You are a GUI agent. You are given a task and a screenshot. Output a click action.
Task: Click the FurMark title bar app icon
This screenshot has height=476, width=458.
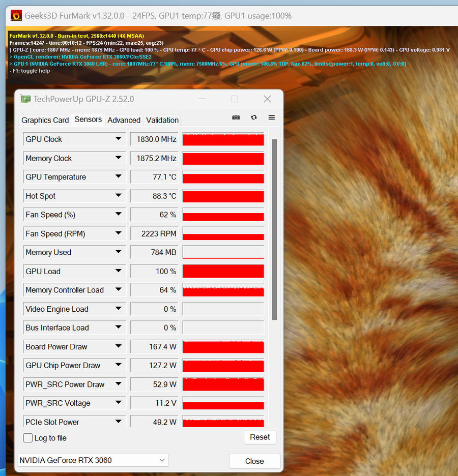point(16,15)
